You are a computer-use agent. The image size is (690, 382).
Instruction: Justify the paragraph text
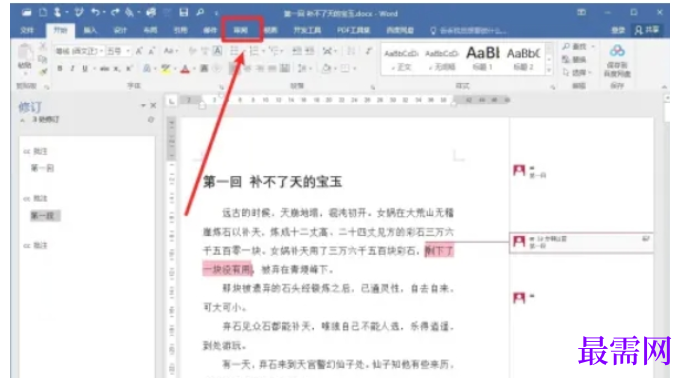point(272,68)
